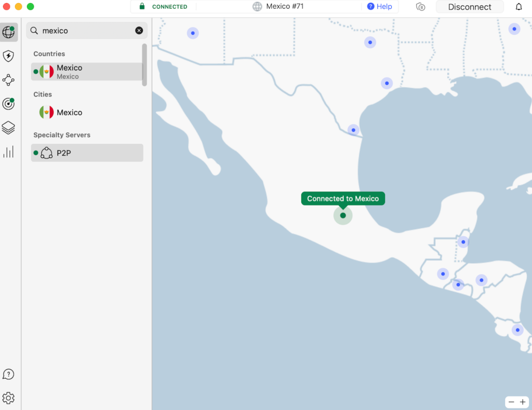Open the notifications bell
532x410 pixels.
(x=519, y=7)
